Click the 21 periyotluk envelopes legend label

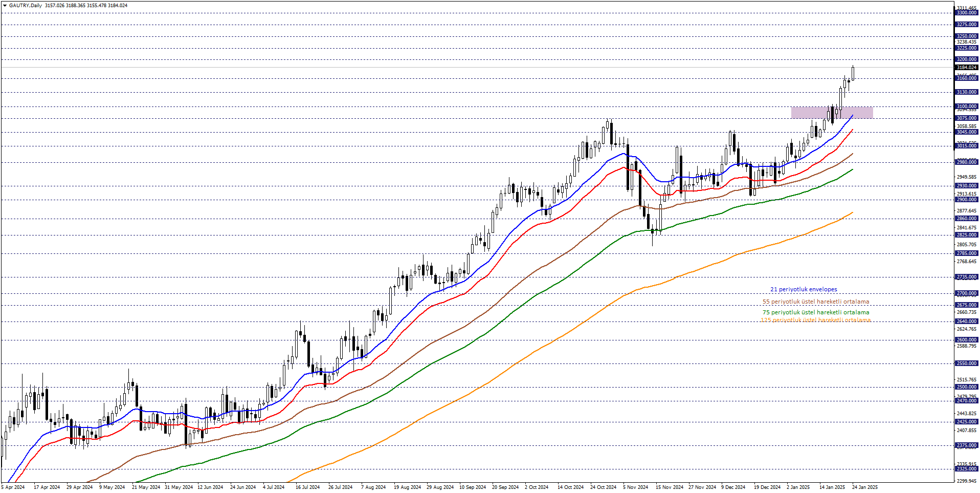tap(804, 290)
